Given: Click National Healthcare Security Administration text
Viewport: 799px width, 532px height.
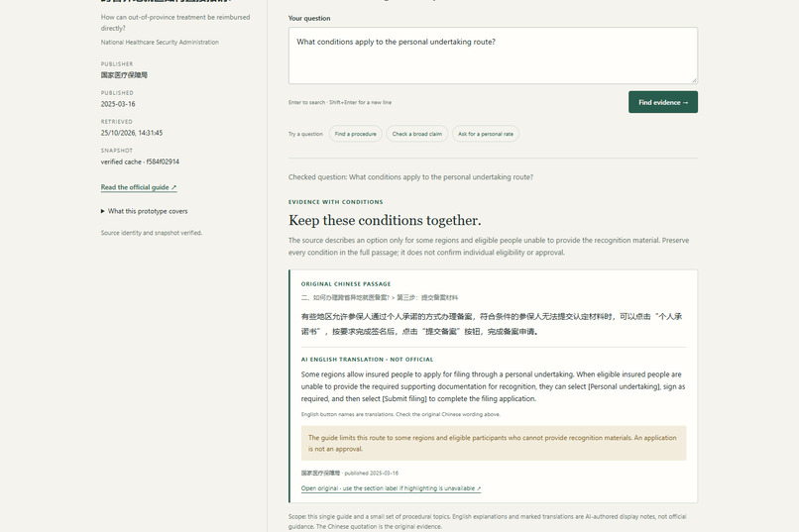Looking at the screenshot, I should point(160,43).
